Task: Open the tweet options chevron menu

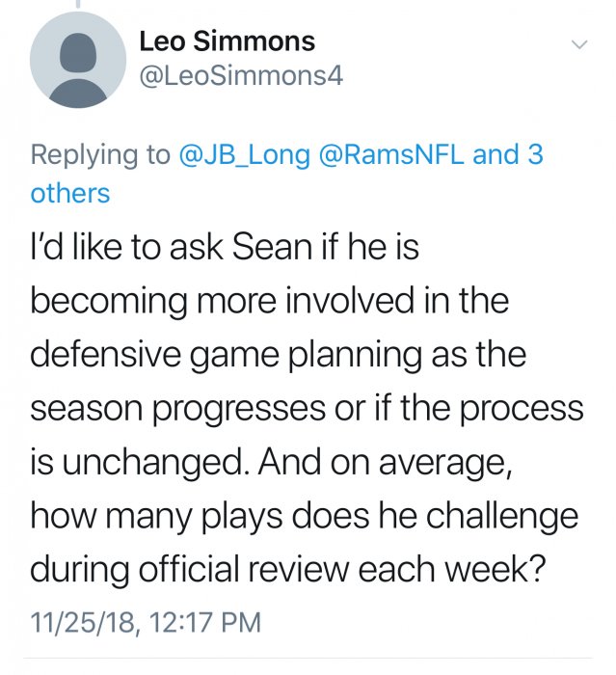Action: pyautogui.click(x=579, y=44)
